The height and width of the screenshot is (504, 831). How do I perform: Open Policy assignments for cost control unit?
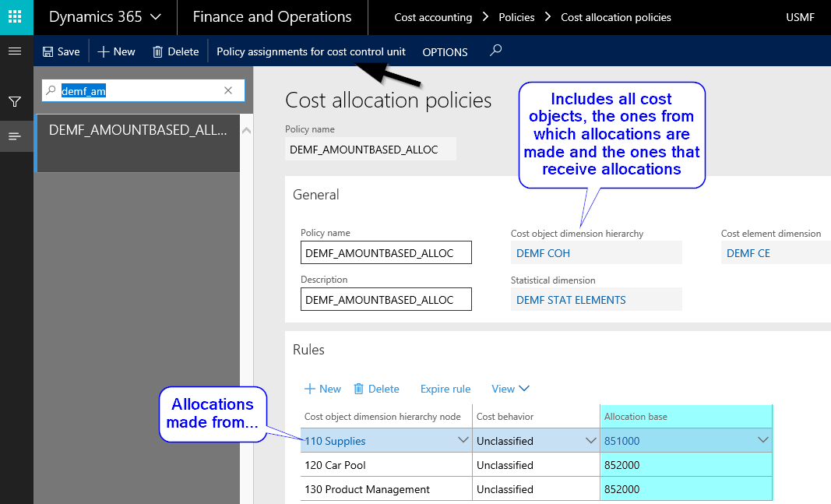(311, 51)
